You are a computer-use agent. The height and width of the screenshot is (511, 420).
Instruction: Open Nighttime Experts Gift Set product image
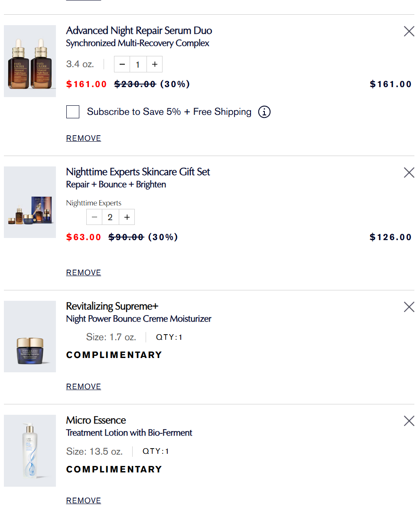(30, 202)
